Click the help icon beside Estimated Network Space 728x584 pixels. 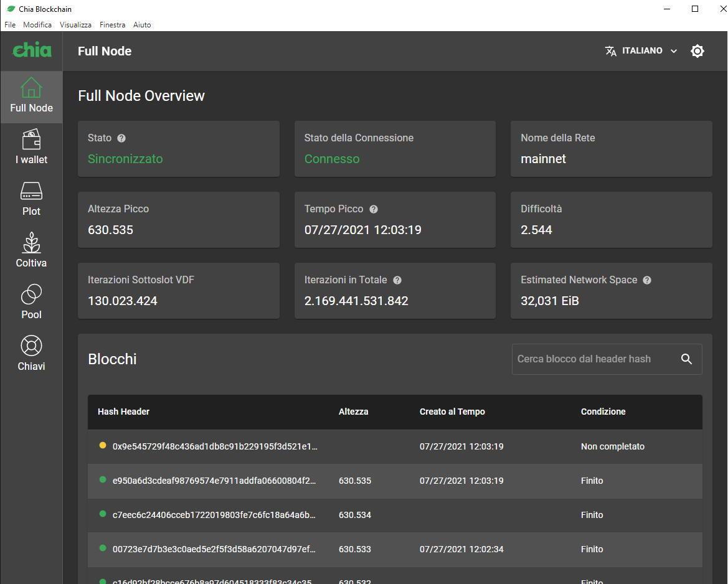[x=647, y=280]
